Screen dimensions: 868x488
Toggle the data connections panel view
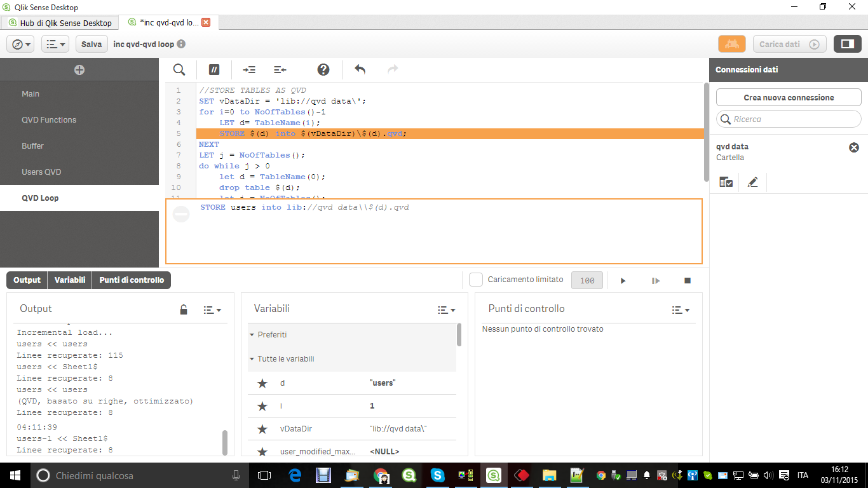847,44
